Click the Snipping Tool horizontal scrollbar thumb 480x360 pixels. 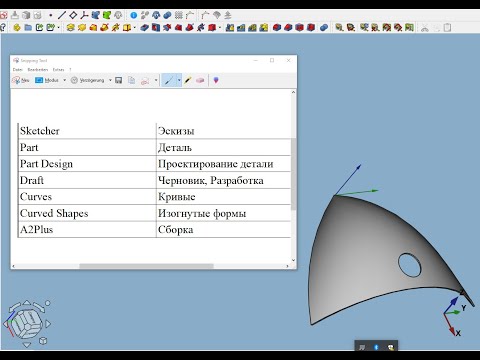pyautogui.click(x=146, y=266)
